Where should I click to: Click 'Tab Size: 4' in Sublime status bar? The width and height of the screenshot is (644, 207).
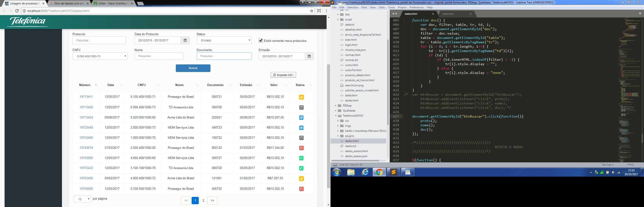tap(608, 165)
